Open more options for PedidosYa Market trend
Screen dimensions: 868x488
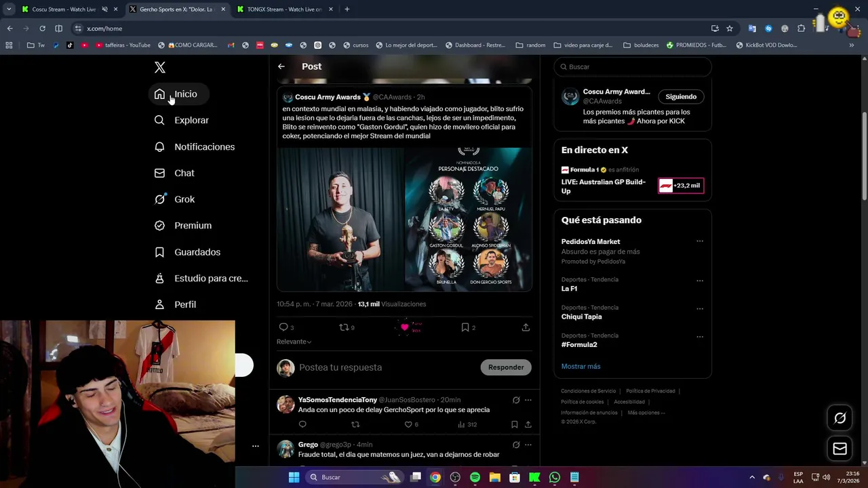coord(700,241)
